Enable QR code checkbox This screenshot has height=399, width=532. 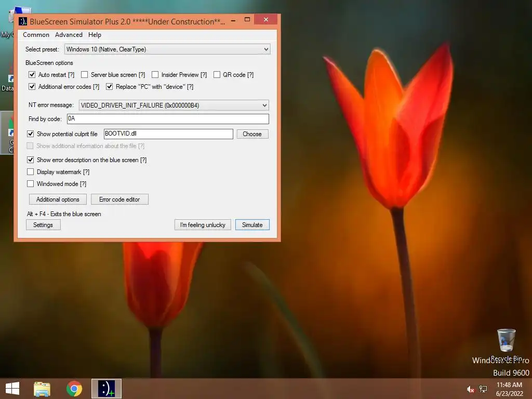[217, 75]
